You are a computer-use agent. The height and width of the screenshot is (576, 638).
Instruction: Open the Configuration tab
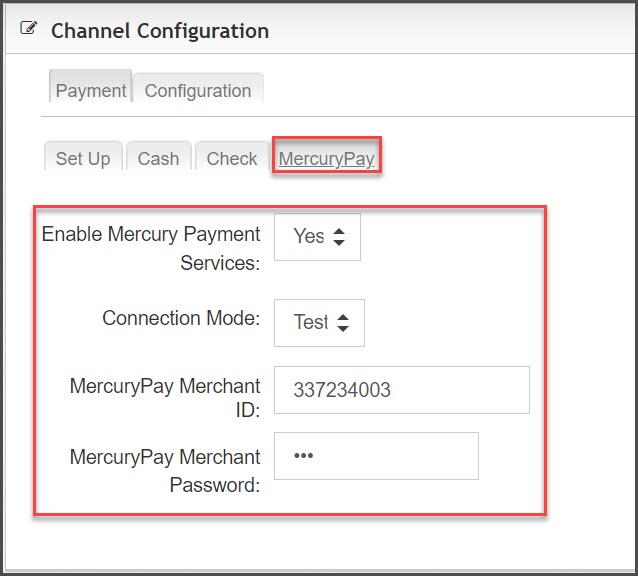point(198,89)
